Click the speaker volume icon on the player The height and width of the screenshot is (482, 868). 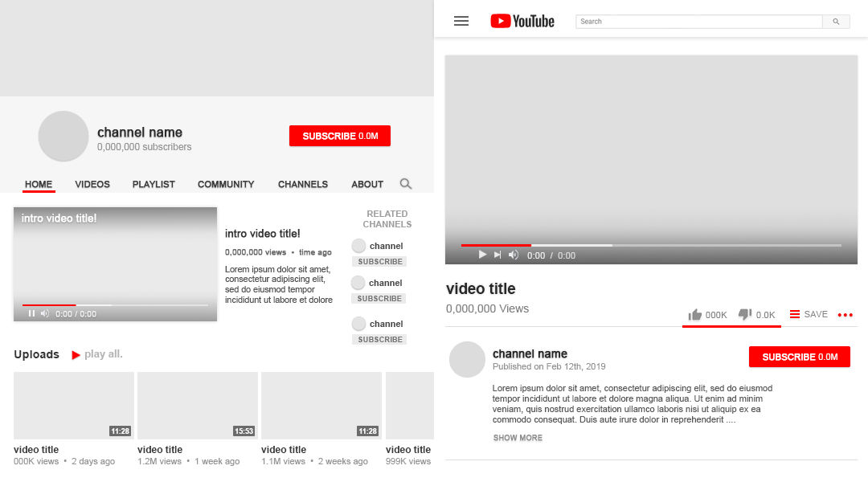(513, 255)
